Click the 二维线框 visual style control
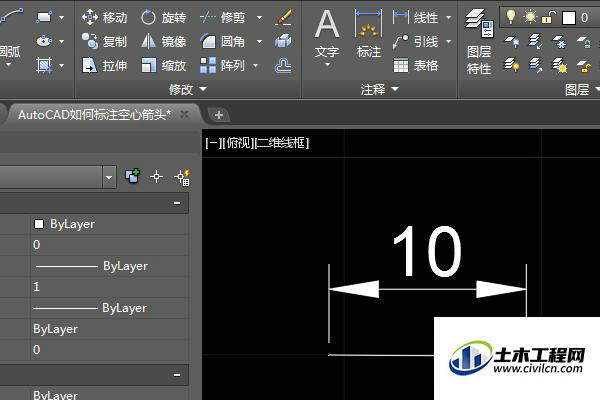Screen dimensions: 600x400 click(282, 143)
